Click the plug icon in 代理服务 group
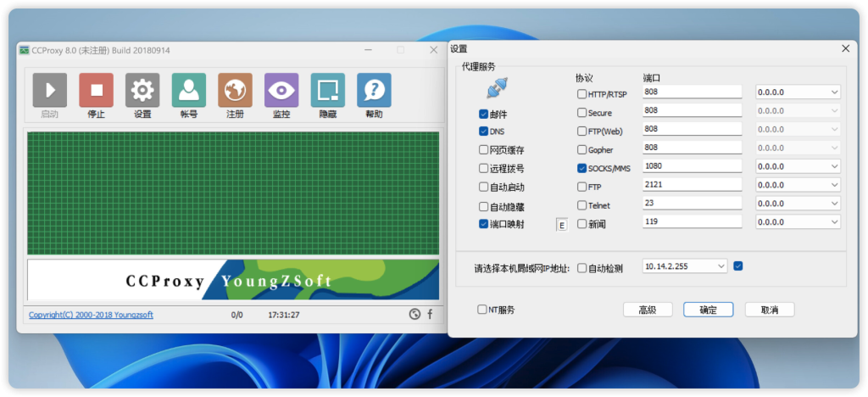Viewport: 868px width, 397px height. [x=497, y=88]
